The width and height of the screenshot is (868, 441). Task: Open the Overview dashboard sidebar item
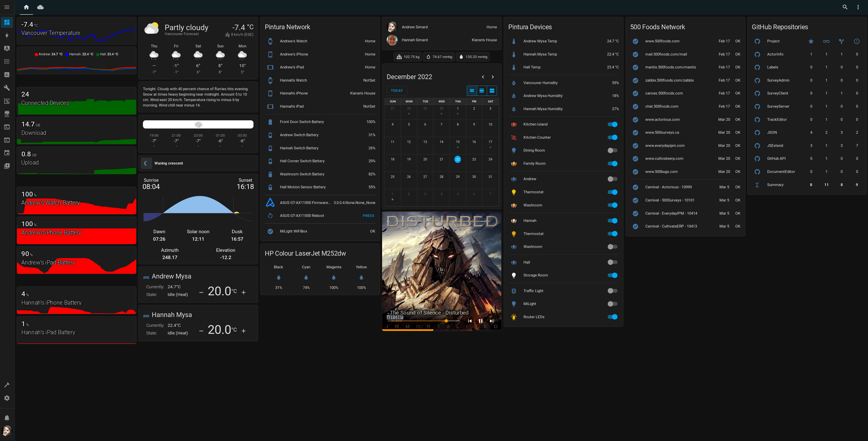(7, 22)
